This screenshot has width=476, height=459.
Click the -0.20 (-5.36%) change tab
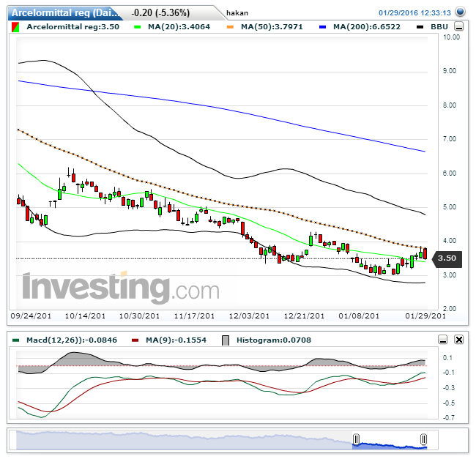tap(160, 12)
